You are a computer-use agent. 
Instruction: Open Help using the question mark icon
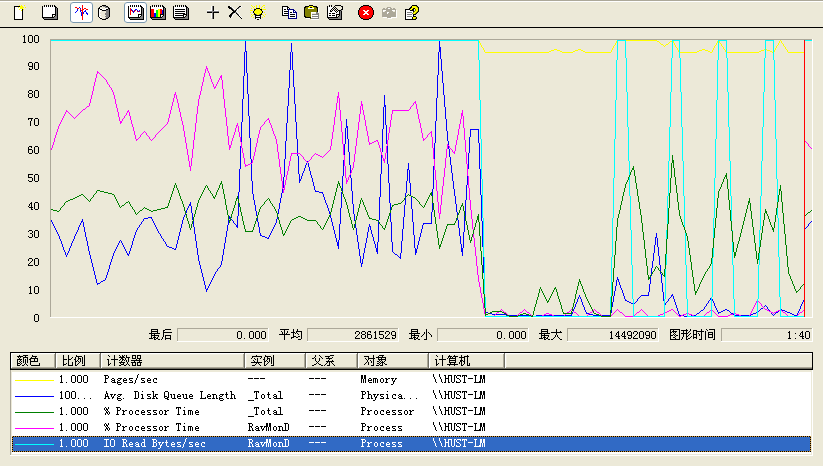click(411, 12)
